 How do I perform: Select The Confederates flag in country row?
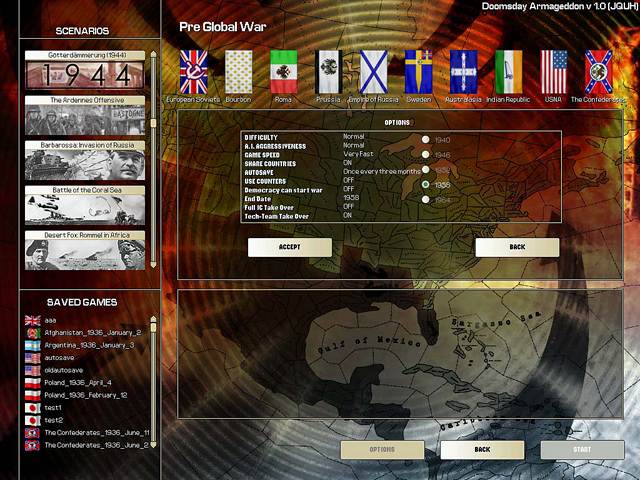(x=598, y=72)
